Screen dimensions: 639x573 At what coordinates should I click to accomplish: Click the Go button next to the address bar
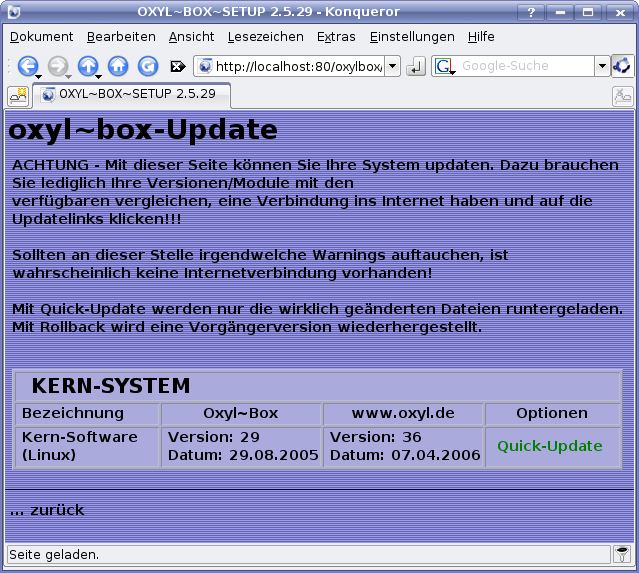pos(416,66)
